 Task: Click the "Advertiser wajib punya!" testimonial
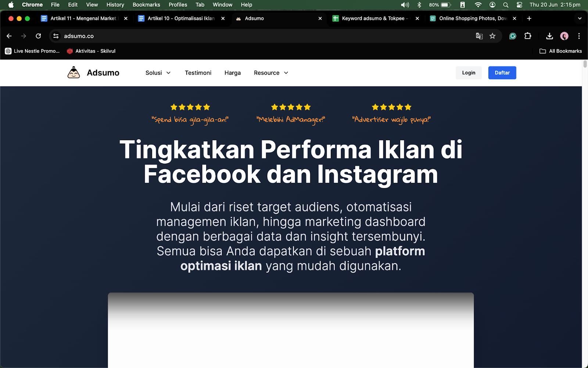(x=391, y=120)
